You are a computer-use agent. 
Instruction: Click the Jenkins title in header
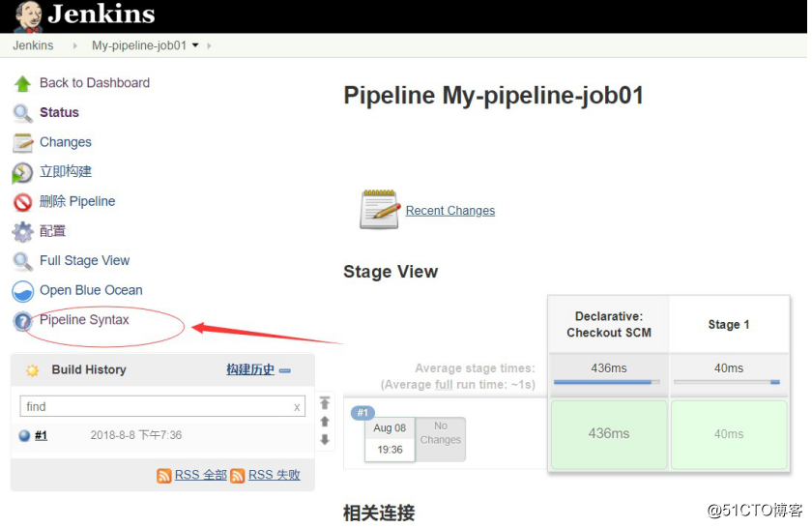(101, 14)
